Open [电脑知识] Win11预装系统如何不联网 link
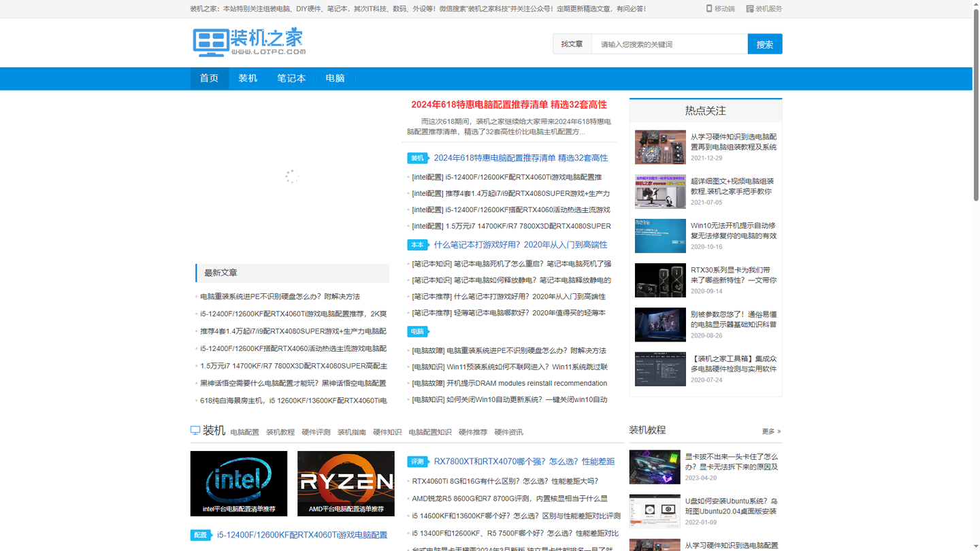980x551 pixels. (x=510, y=367)
